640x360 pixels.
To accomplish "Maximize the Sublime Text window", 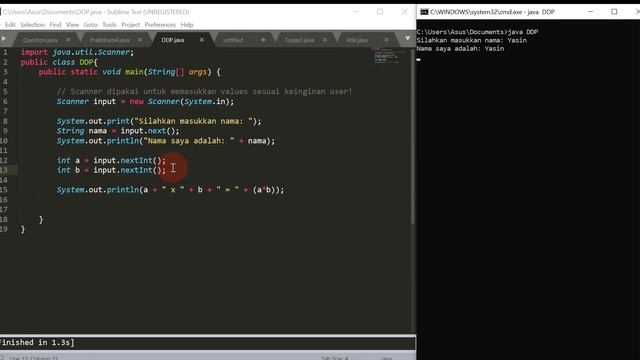I will click(380, 12).
